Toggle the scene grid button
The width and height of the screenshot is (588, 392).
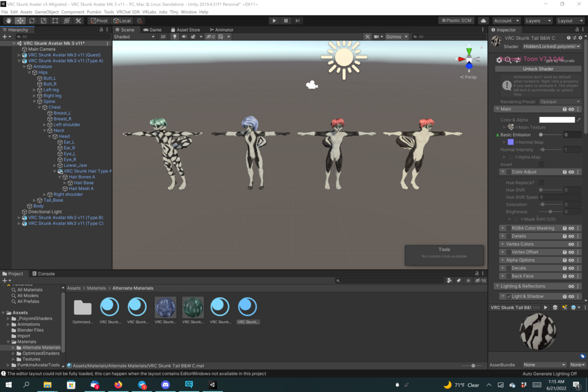221,37
